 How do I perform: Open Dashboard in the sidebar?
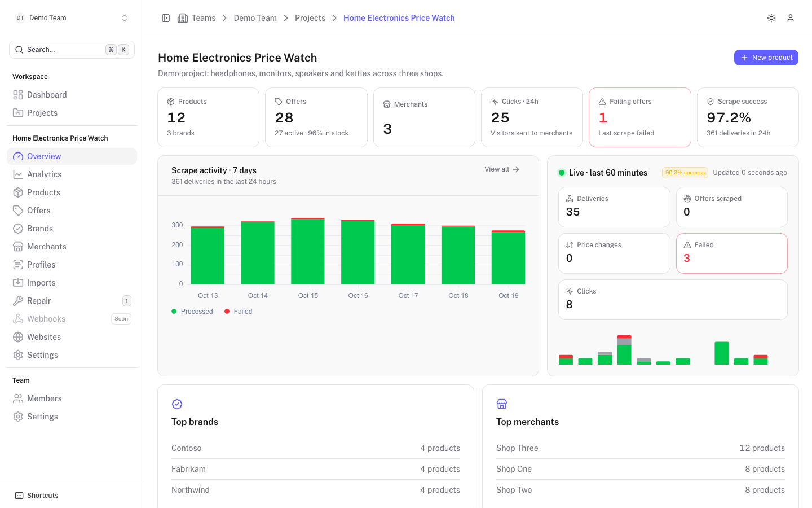pyautogui.click(x=72, y=95)
